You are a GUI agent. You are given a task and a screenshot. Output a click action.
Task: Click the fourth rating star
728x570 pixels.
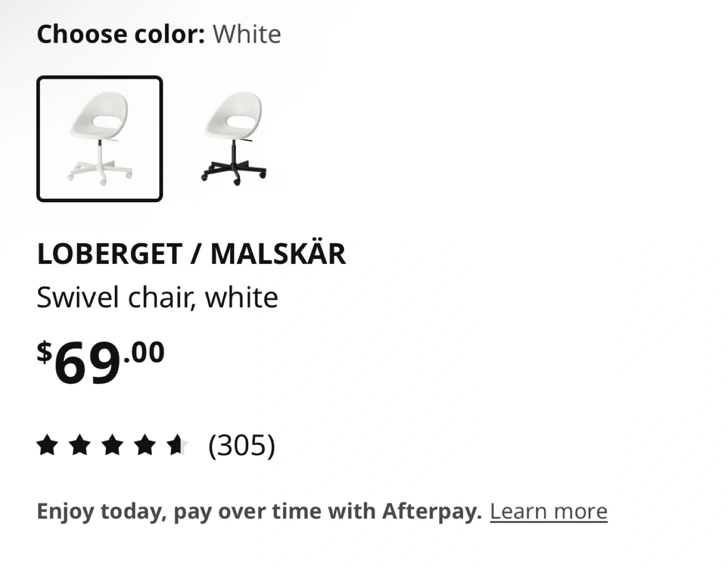(x=145, y=446)
